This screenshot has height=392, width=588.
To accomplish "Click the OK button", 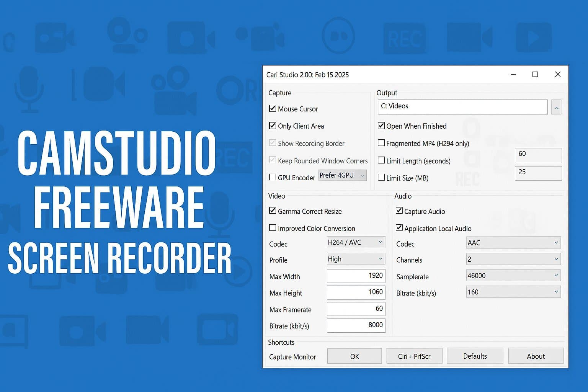I will (354, 356).
